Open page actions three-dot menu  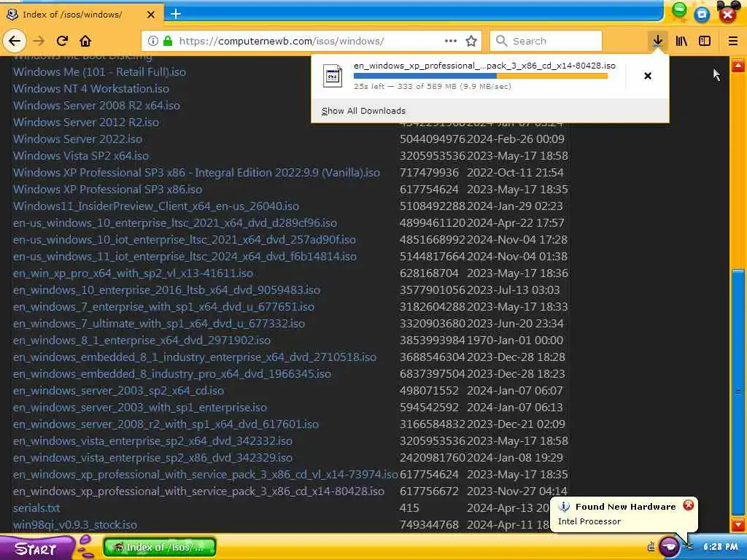tap(451, 41)
